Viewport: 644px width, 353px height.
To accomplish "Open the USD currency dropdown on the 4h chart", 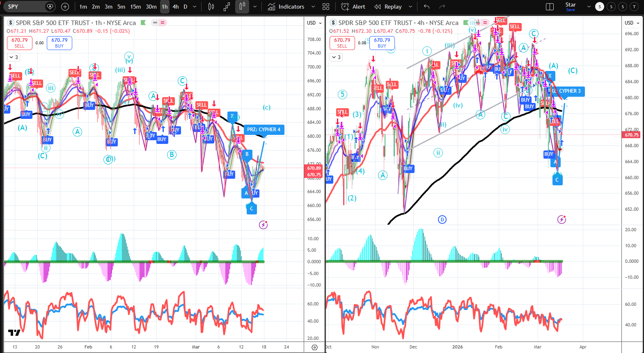I will click(632, 23).
